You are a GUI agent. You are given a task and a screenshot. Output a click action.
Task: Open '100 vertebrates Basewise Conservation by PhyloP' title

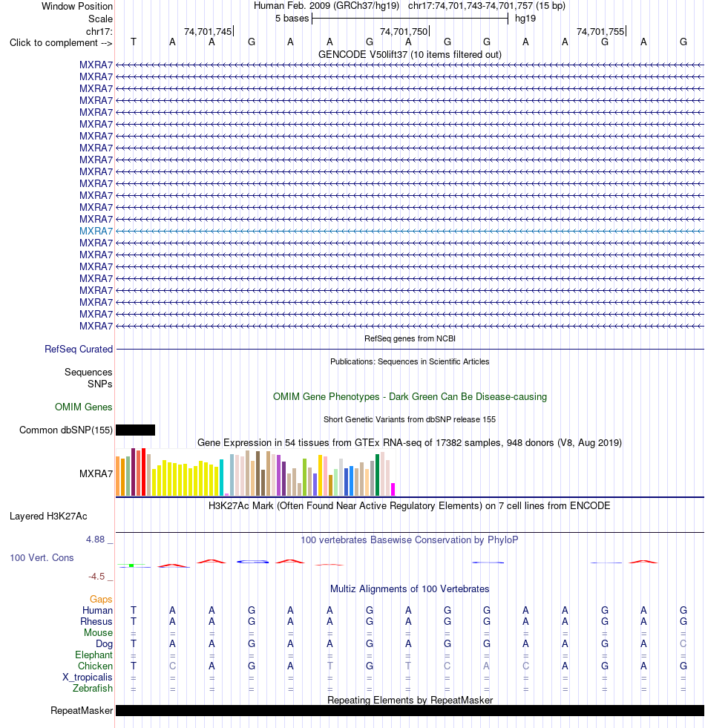click(x=410, y=540)
